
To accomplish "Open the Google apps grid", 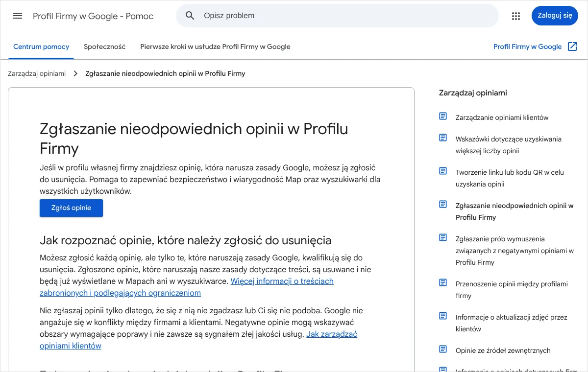I will 516,16.
